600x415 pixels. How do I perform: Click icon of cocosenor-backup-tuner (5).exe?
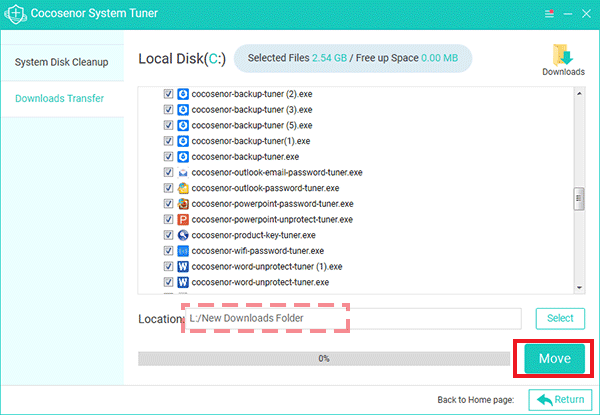[x=183, y=125]
